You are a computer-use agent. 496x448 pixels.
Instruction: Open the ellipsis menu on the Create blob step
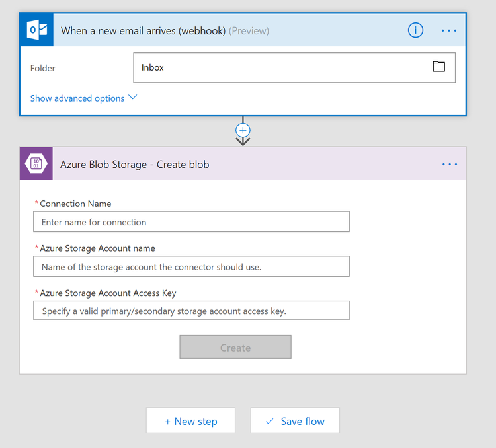pos(450,164)
